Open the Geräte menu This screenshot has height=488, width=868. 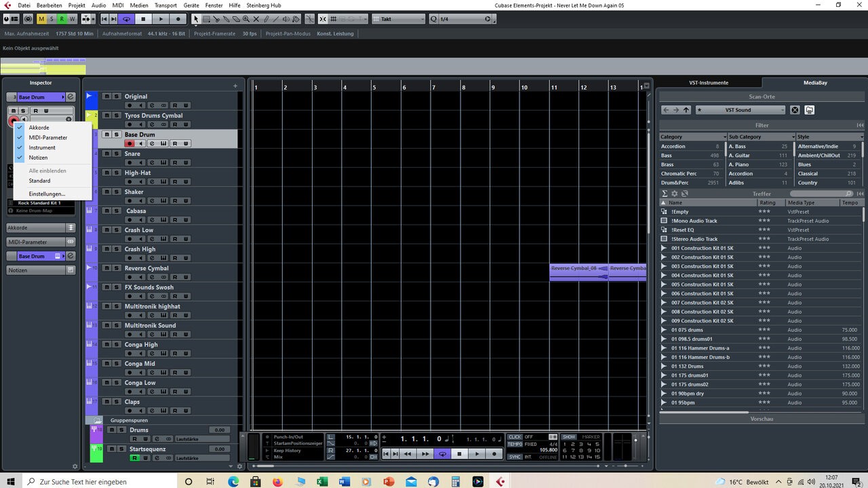[191, 5]
